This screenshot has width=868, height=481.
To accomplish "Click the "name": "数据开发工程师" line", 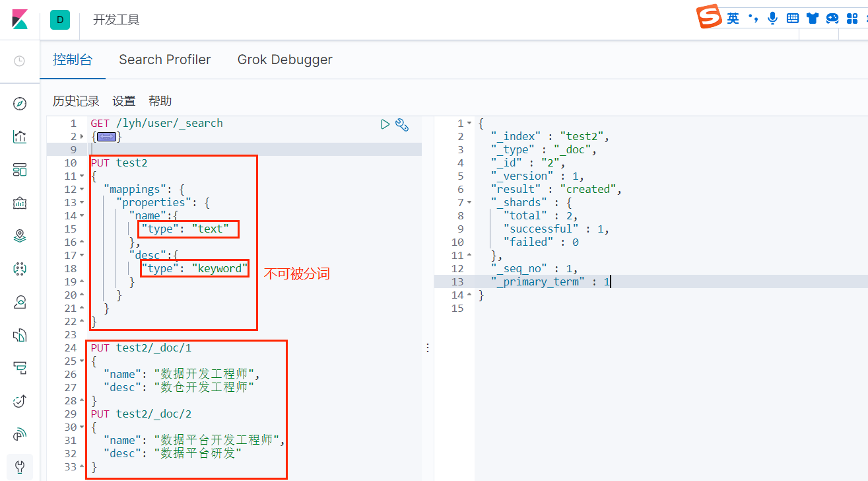I will (x=182, y=374).
